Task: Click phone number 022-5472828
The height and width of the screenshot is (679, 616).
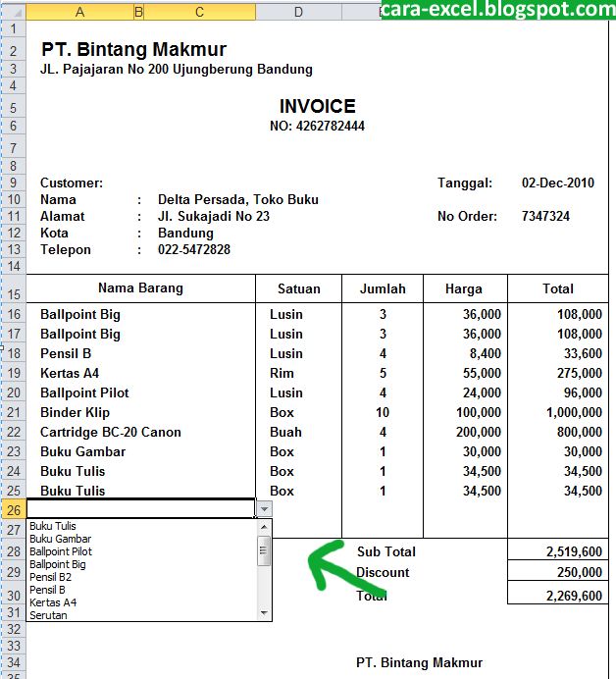Action: (x=194, y=249)
